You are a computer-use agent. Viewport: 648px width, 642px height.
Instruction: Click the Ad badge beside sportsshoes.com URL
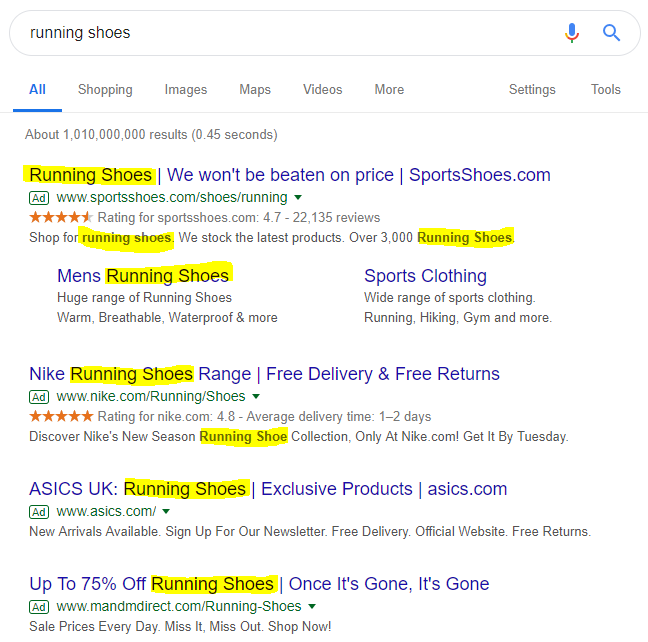[x=39, y=198]
